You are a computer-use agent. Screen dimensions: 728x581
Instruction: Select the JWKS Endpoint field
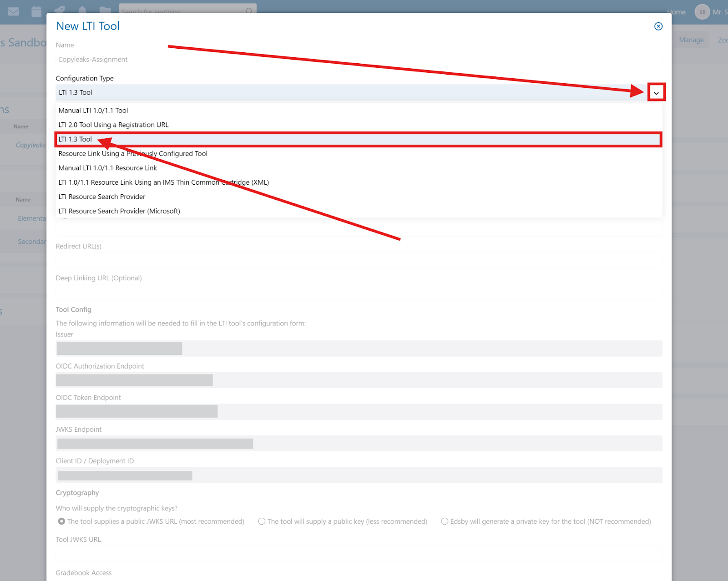[x=359, y=443]
